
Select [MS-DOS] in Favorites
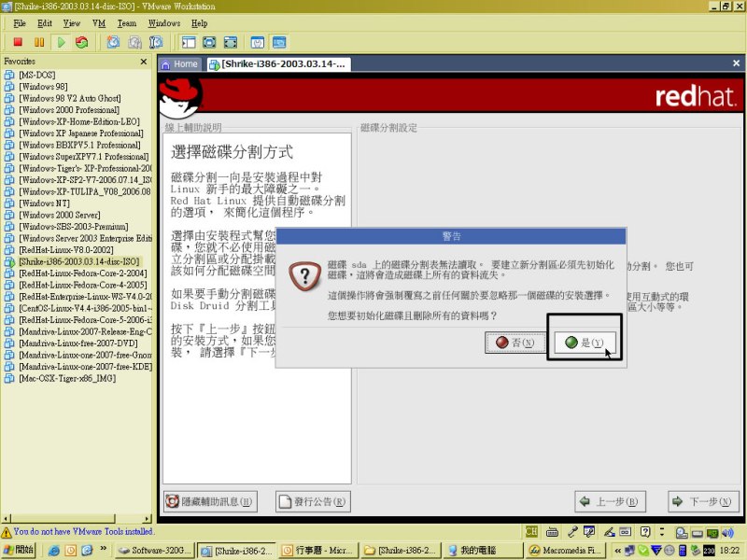pos(37,75)
